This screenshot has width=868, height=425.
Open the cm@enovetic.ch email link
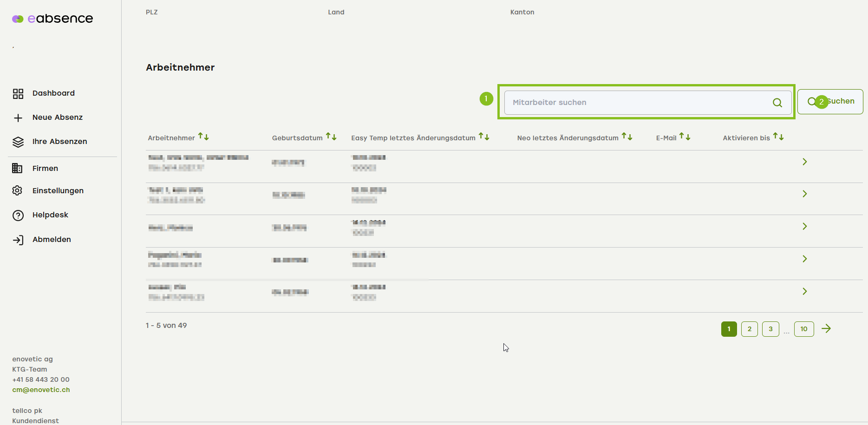tap(41, 390)
